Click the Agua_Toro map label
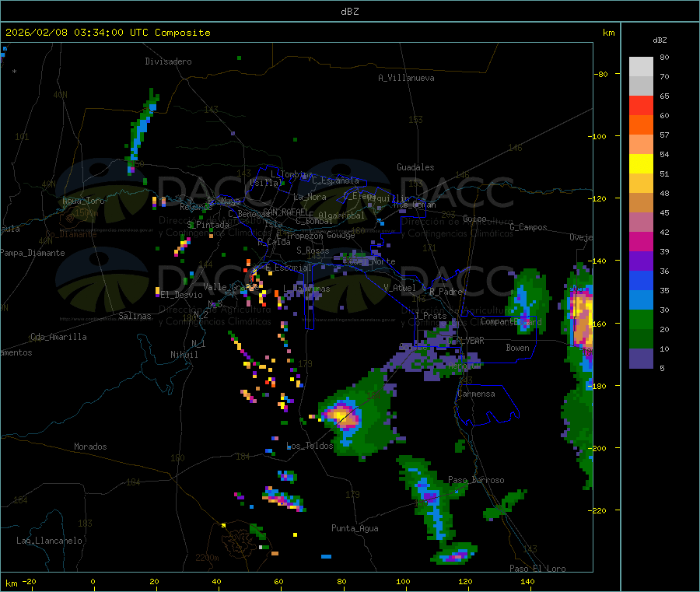 83,201
